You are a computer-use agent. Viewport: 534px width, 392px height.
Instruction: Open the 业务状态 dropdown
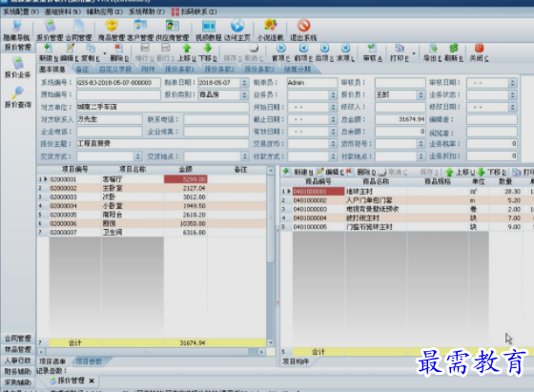click(513, 95)
